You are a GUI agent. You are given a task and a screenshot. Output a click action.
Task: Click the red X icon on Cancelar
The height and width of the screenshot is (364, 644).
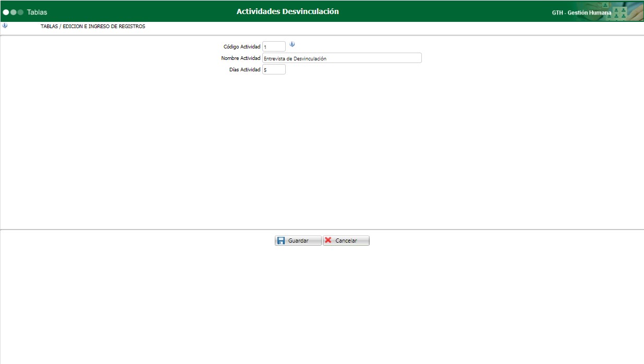pyautogui.click(x=328, y=240)
